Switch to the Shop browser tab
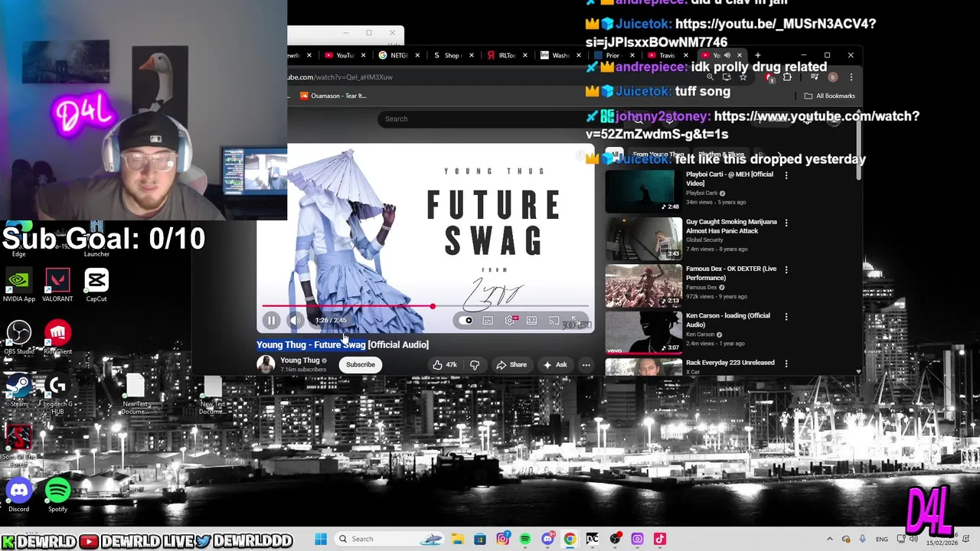Image resolution: width=980 pixels, height=551 pixels. [452, 55]
